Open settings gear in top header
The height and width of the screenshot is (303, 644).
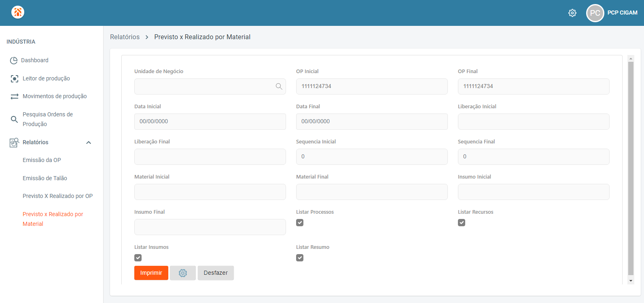[572, 13]
